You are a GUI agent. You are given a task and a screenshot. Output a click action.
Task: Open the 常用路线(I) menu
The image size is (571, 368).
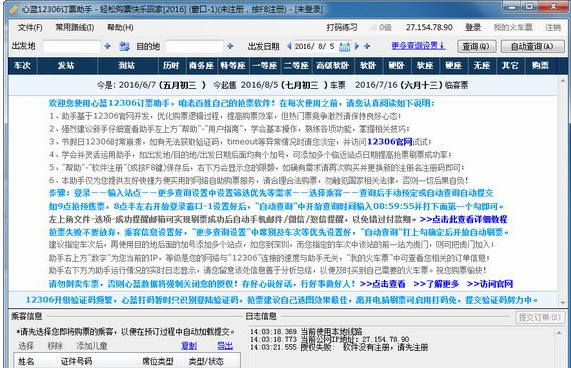click(75, 27)
